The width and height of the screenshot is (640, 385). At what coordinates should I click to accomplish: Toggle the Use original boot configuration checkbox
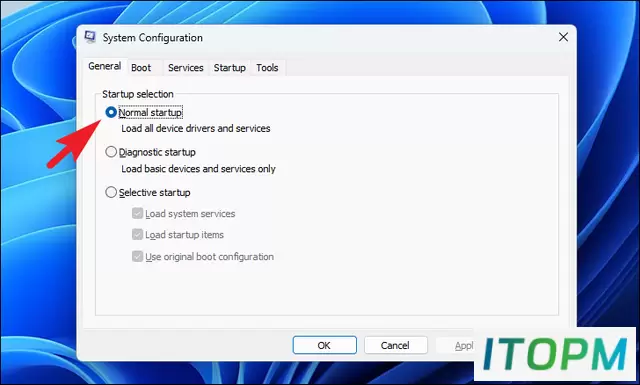[137, 256]
